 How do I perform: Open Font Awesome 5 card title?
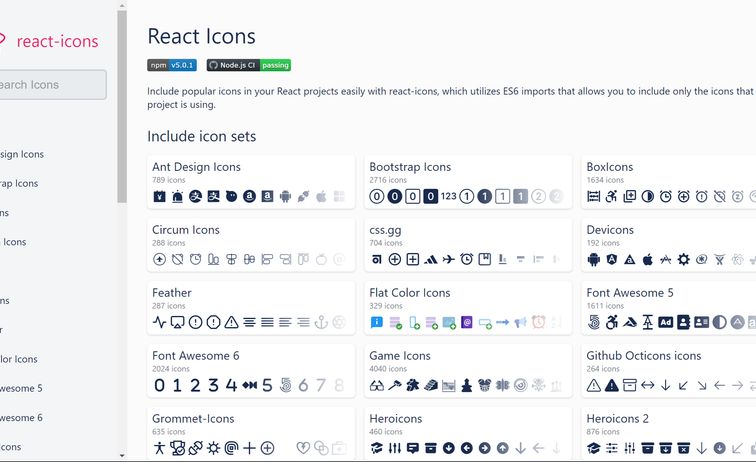coord(630,293)
